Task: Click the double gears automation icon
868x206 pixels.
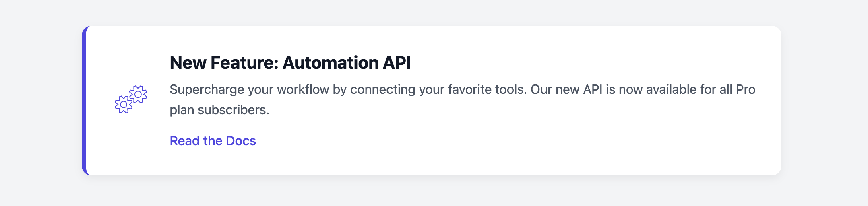Action: [131, 99]
